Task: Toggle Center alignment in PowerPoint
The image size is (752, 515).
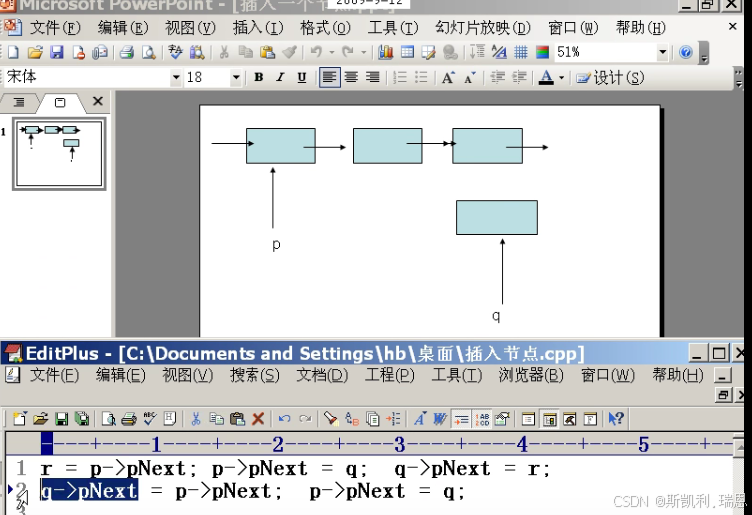Action: [351, 77]
